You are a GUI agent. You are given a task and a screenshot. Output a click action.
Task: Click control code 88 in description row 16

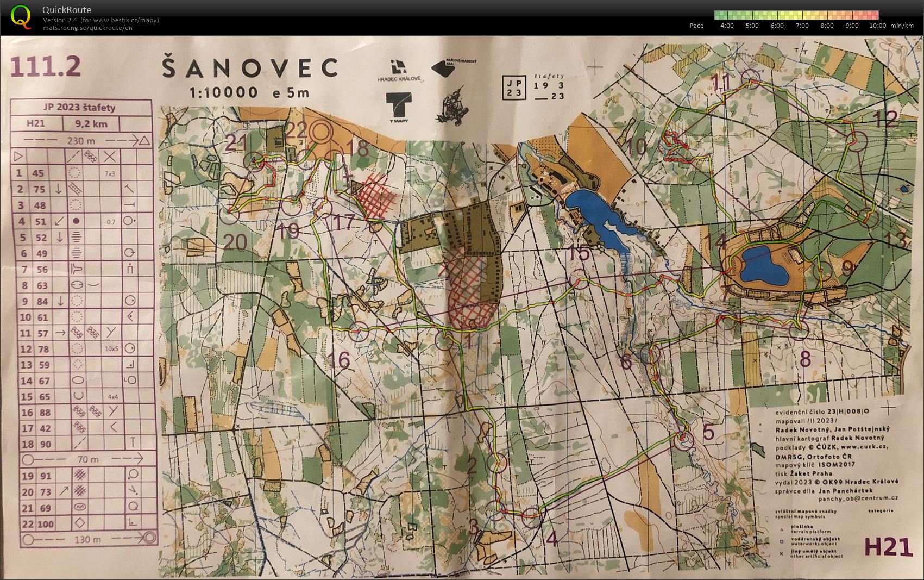(x=45, y=413)
